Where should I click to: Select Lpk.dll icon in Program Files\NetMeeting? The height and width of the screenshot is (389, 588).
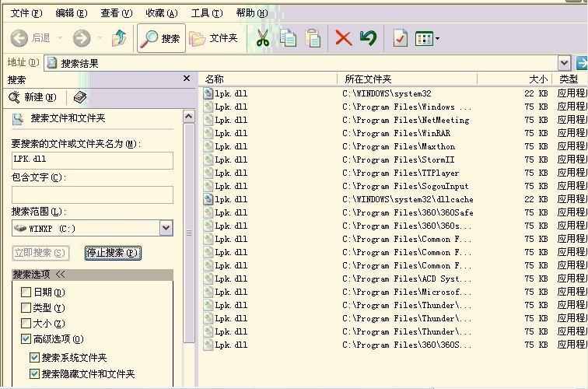(208, 120)
